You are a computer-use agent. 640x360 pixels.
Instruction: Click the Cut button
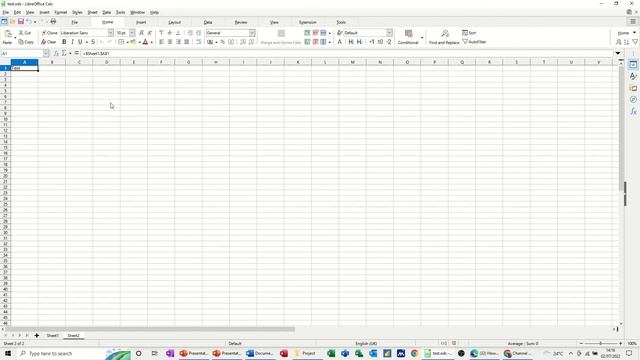pos(25,33)
